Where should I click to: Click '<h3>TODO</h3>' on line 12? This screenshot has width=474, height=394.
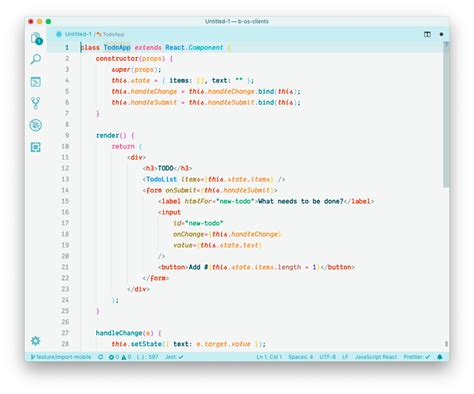pyautogui.click(x=167, y=168)
